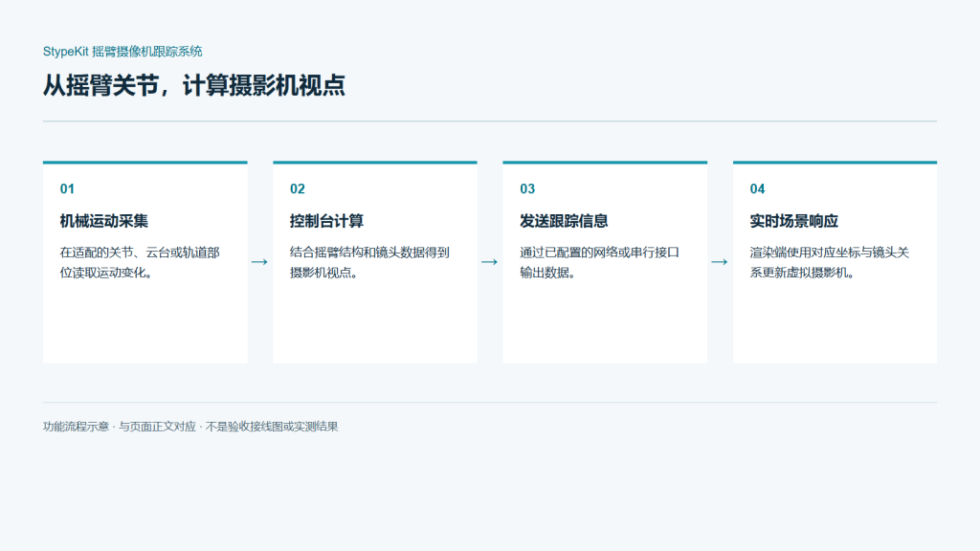
Task: Select step number '04'
Action: click(757, 188)
